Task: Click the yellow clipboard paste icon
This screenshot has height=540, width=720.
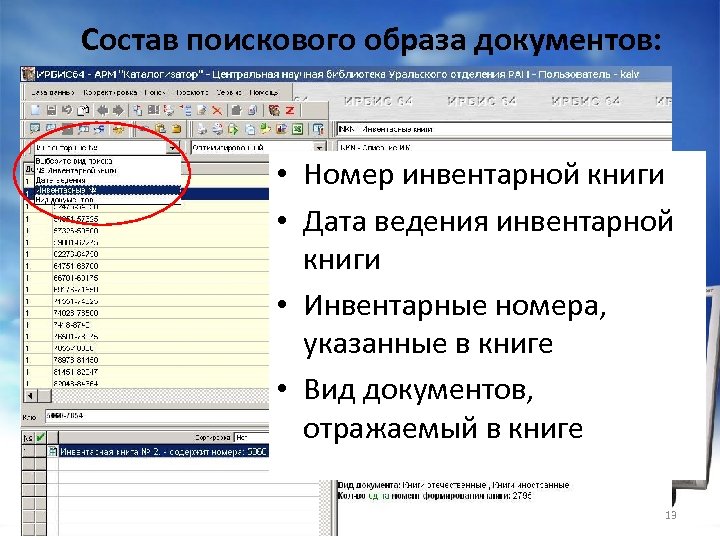Action: (x=160, y=129)
